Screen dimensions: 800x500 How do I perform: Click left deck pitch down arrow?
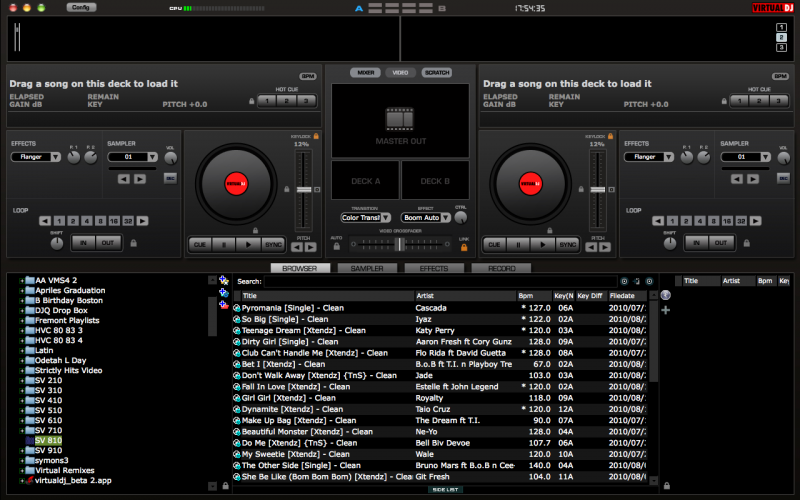click(x=297, y=247)
